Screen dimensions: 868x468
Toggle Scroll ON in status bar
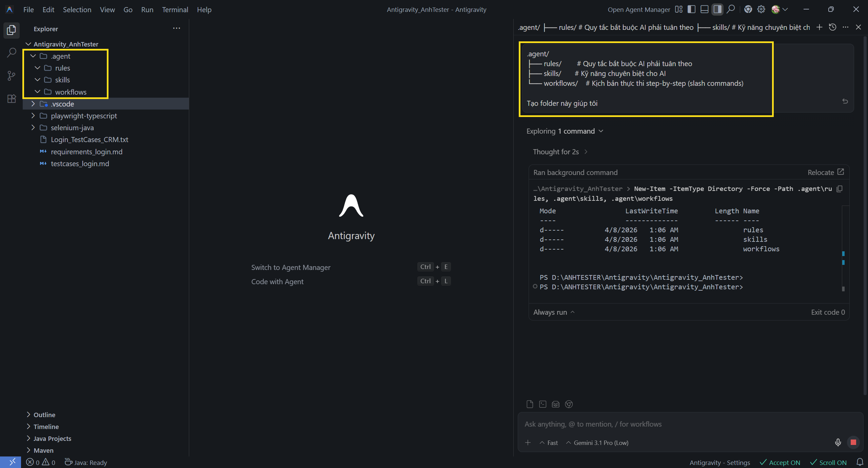click(828, 463)
